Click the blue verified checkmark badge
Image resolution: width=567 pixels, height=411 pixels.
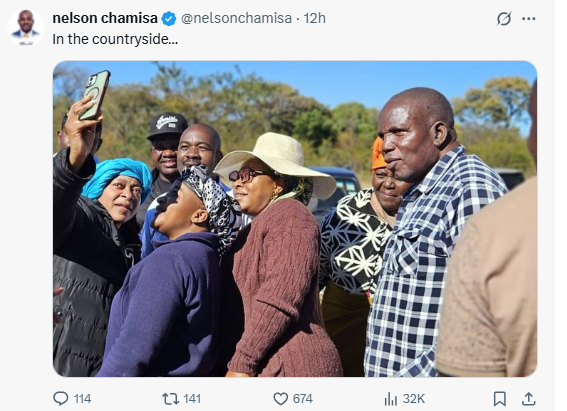tap(169, 18)
